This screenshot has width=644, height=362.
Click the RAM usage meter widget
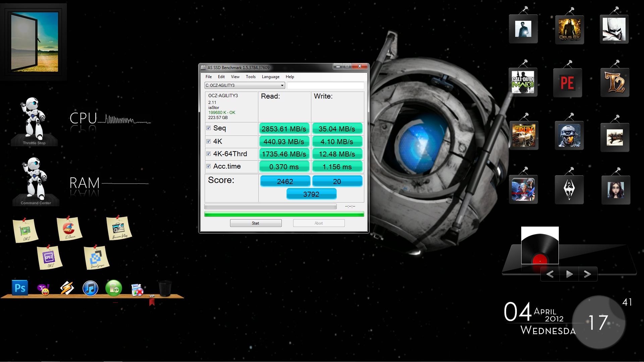click(x=109, y=183)
